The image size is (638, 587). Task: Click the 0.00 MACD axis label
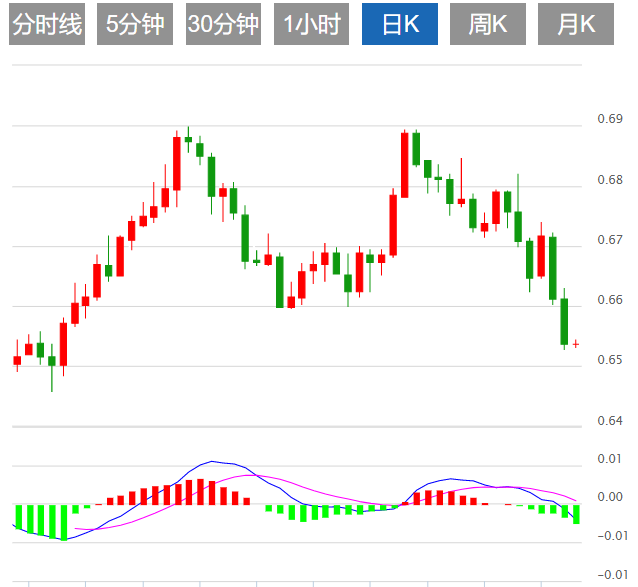tap(610, 497)
